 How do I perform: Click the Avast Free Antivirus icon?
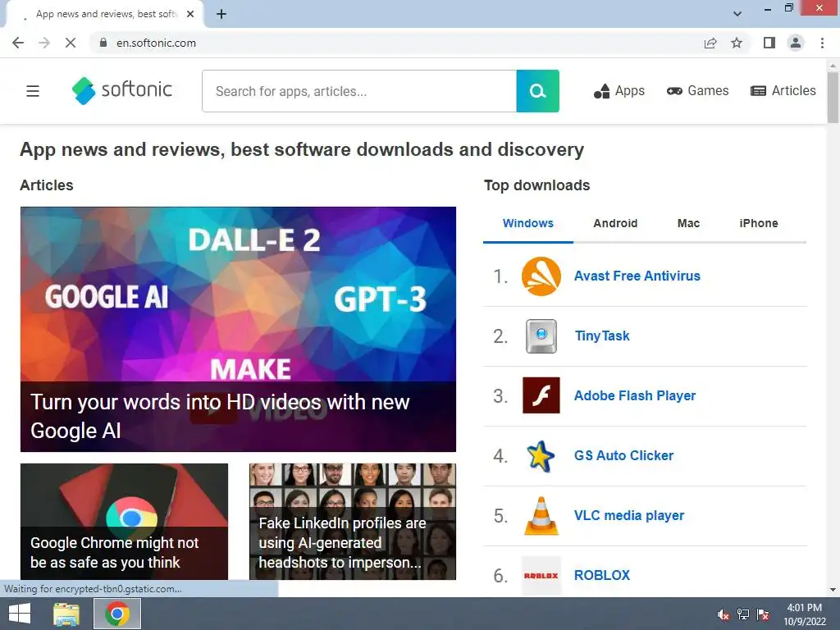[541, 276]
